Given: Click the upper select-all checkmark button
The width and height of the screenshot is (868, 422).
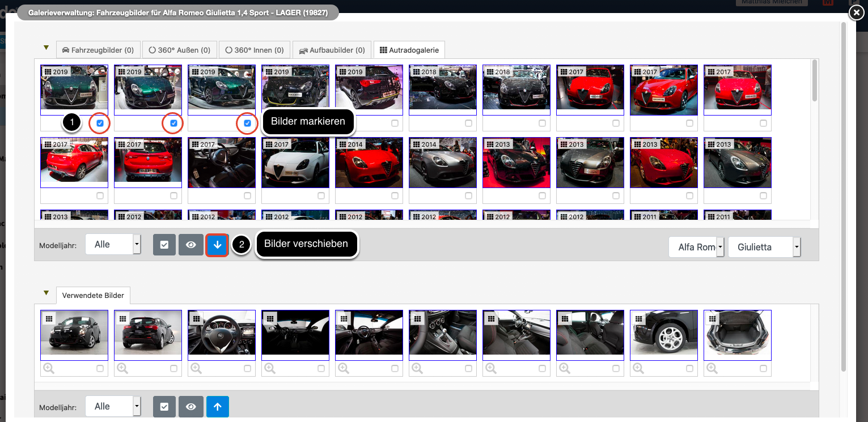Looking at the screenshot, I should 164,245.
